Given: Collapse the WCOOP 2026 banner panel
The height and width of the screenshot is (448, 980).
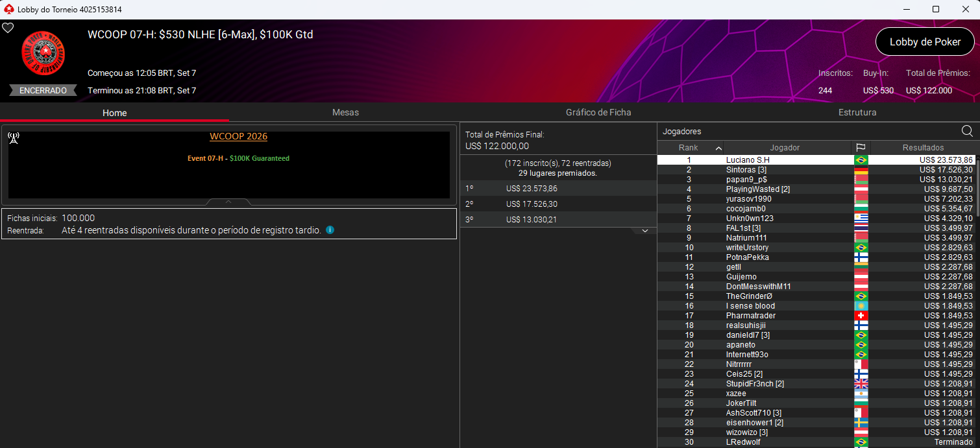Looking at the screenshot, I should click(228, 202).
